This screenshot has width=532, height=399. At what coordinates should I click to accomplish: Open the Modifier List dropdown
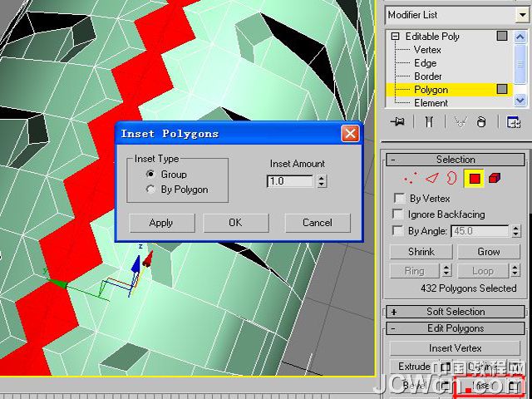click(x=456, y=15)
